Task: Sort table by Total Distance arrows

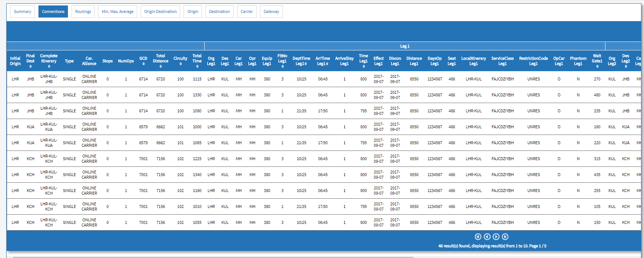Action: tap(161, 66)
